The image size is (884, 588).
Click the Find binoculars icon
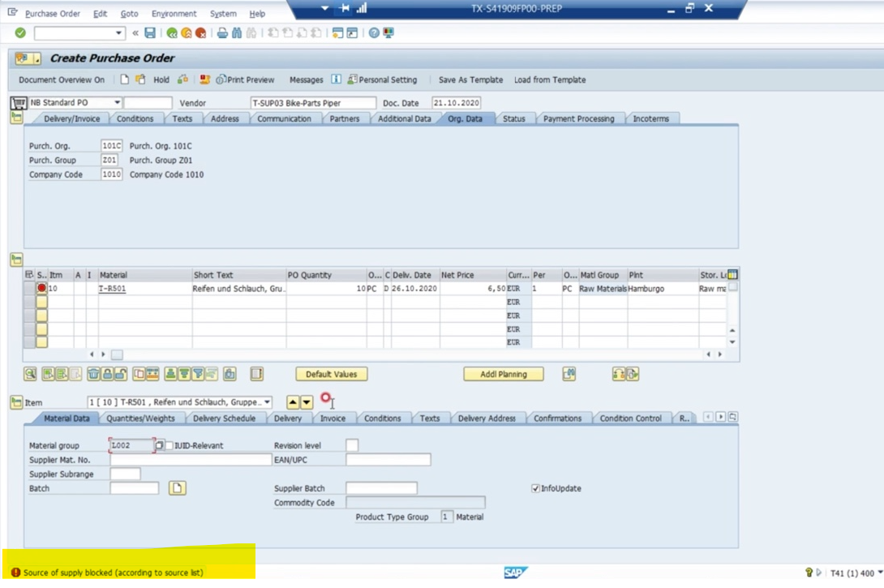[237, 33]
